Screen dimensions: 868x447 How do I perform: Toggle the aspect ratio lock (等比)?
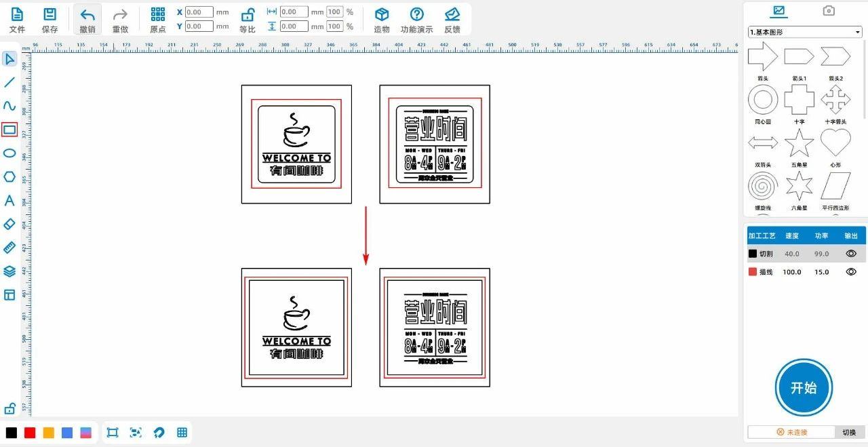pos(248,15)
